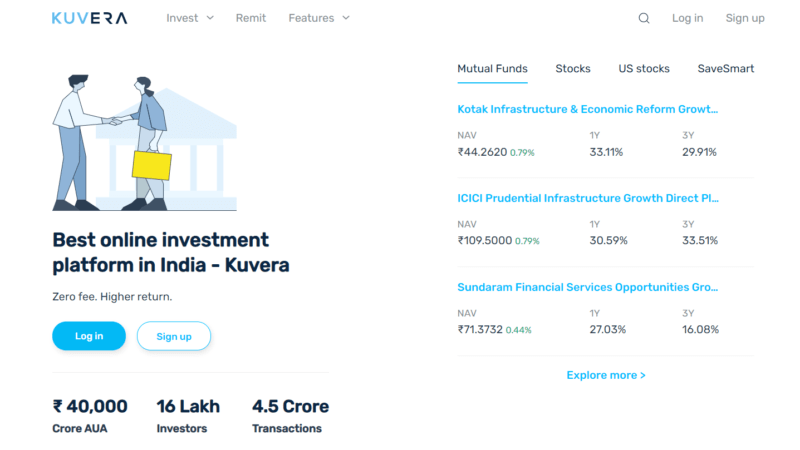The image size is (800, 450).
Task: Select the Mutual Funds tab
Action: [492, 68]
